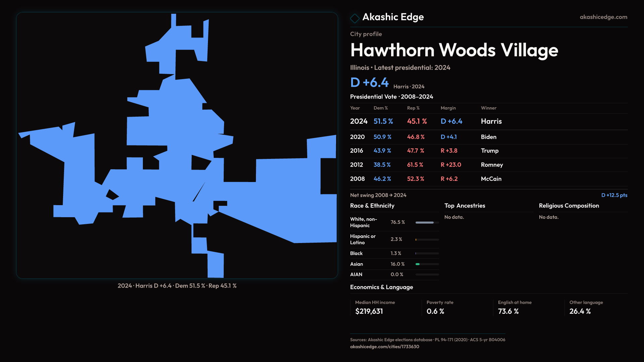The image size is (644, 362).
Task: Select the 2024 Harris result row
Action: click(488, 121)
